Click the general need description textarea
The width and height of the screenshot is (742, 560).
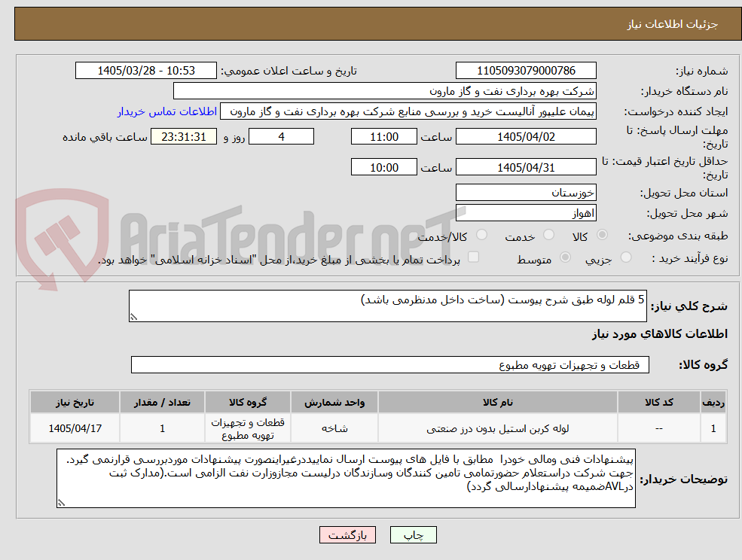[387, 306]
